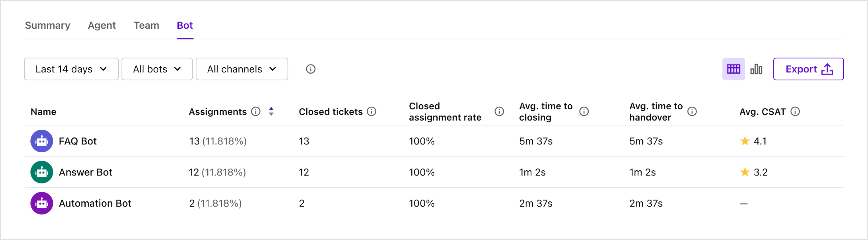
Task: Open the All bots dropdown
Action: tap(157, 69)
